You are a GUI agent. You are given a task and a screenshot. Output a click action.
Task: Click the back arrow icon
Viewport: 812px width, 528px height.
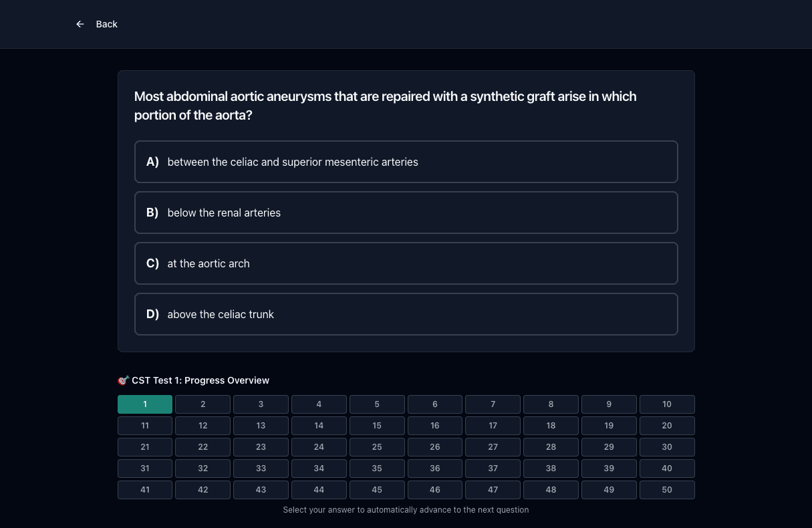(x=80, y=24)
